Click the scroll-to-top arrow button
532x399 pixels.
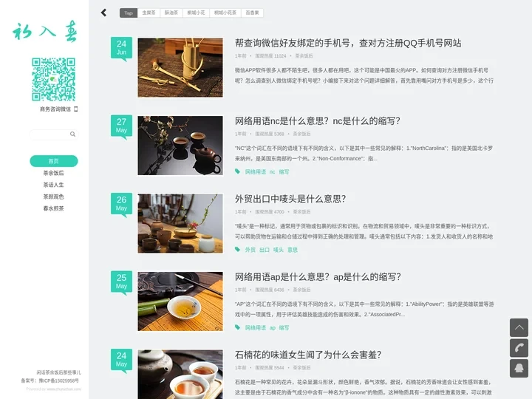pos(519,327)
